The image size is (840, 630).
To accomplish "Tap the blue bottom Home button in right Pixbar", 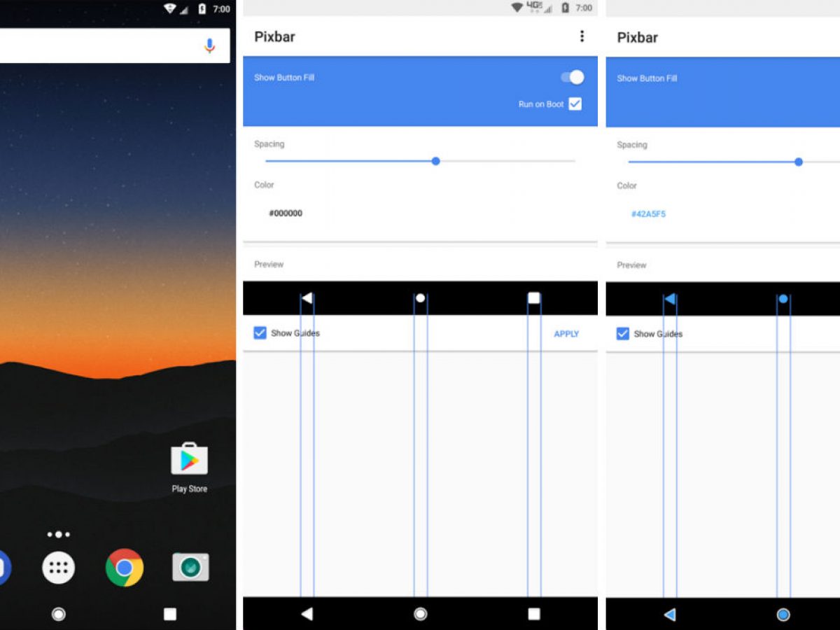I will click(x=783, y=615).
